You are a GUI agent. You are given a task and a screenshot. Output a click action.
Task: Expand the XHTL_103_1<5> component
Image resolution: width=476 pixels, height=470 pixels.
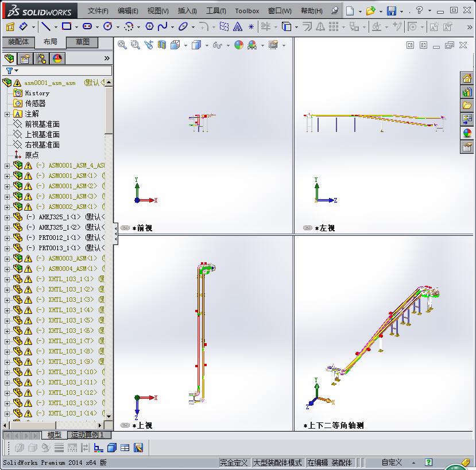(7, 321)
